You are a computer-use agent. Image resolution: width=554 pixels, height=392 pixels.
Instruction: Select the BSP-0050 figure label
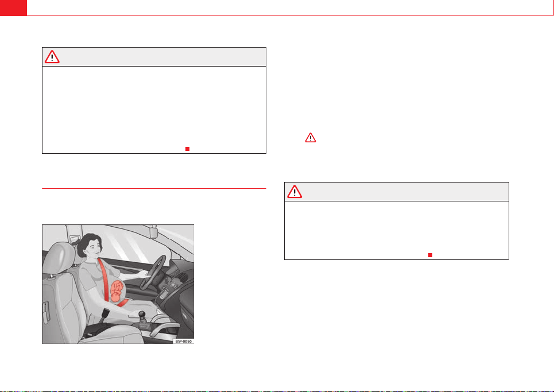tap(183, 341)
